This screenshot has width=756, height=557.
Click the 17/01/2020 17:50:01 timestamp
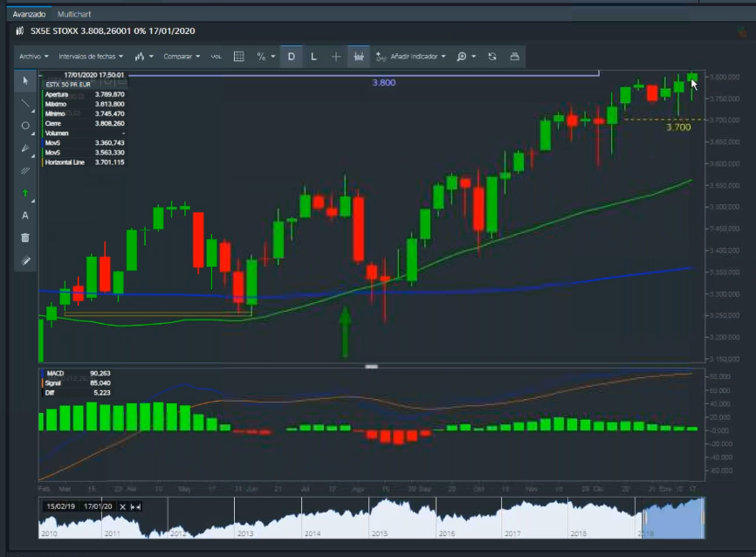pos(94,75)
